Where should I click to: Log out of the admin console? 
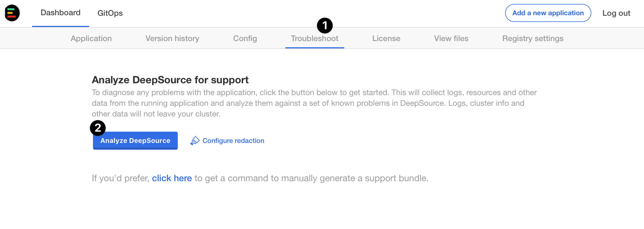[x=616, y=13]
